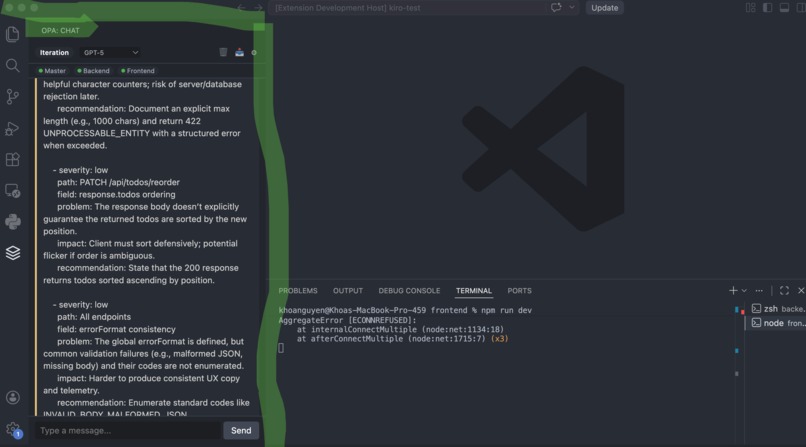Switch to the OUTPUT tab
Viewport: 806px width, 447px height.
[348, 291]
